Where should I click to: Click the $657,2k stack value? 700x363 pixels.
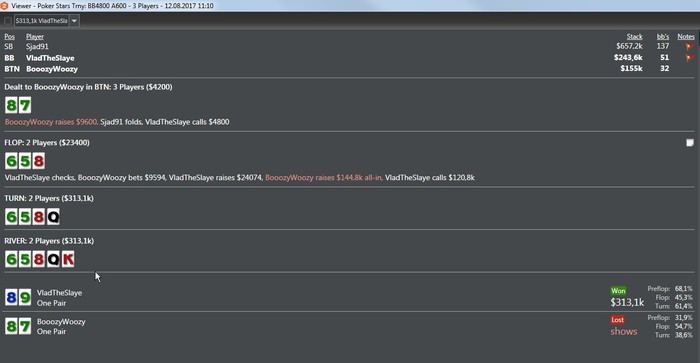pyautogui.click(x=629, y=46)
